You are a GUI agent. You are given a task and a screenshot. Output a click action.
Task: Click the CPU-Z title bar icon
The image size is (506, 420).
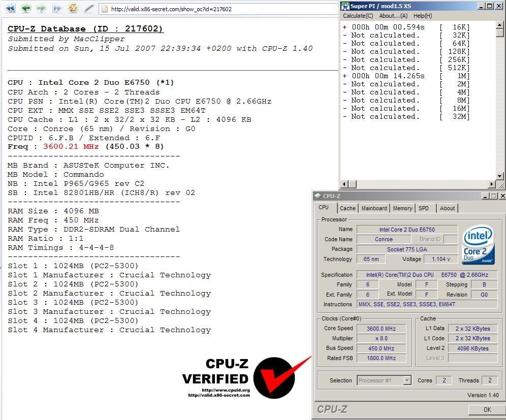point(318,196)
